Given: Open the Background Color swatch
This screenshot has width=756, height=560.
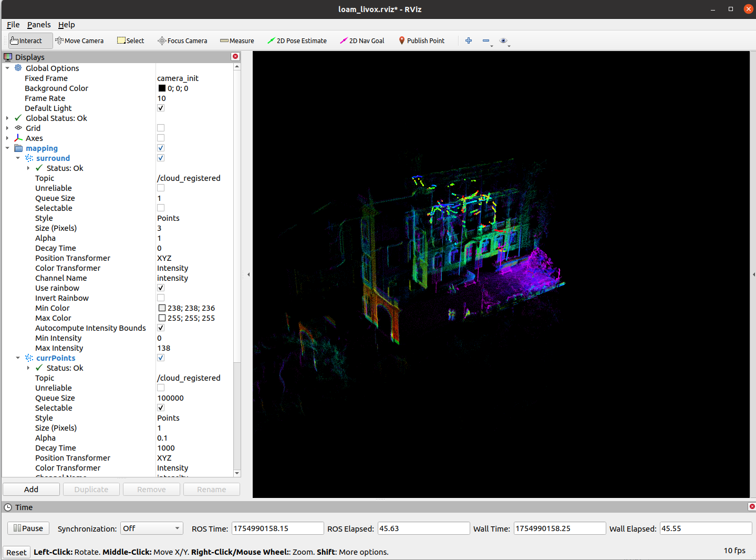Looking at the screenshot, I should click(x=162, y=88).
